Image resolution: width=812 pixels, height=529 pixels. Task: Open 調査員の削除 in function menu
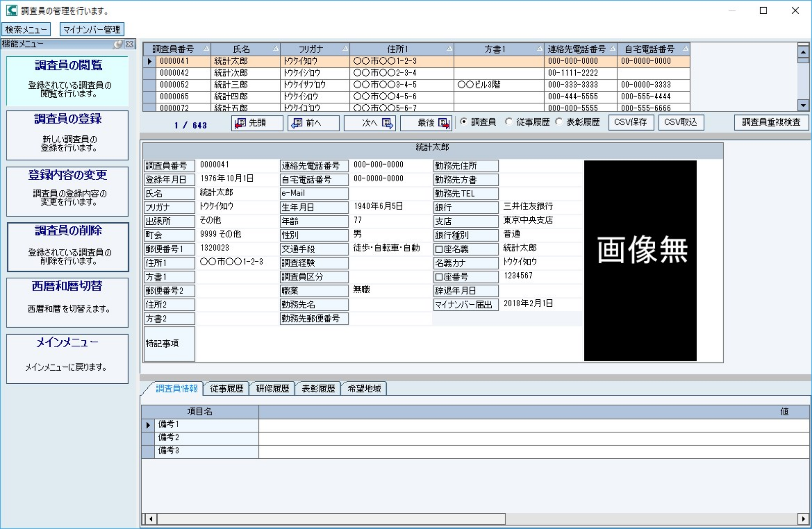tap(67, 247)
